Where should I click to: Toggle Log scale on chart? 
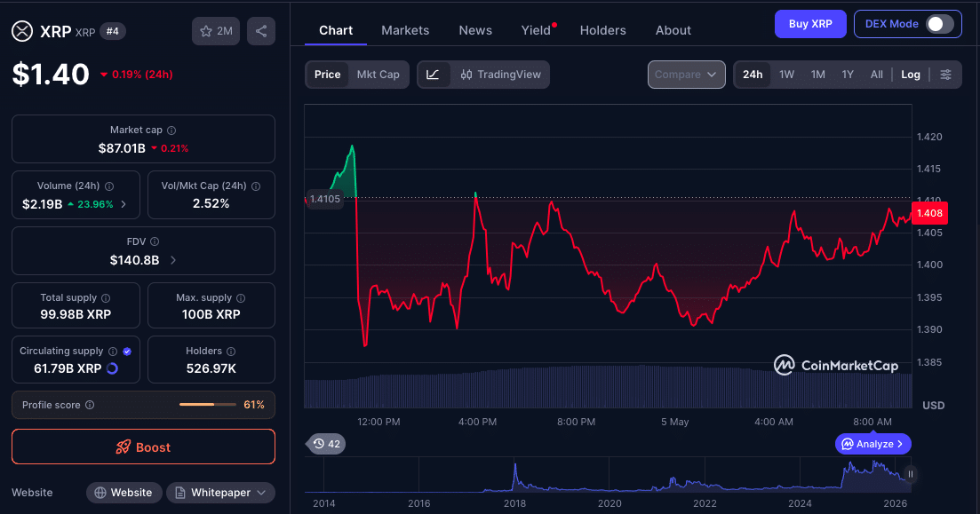[x=911, y=75]
